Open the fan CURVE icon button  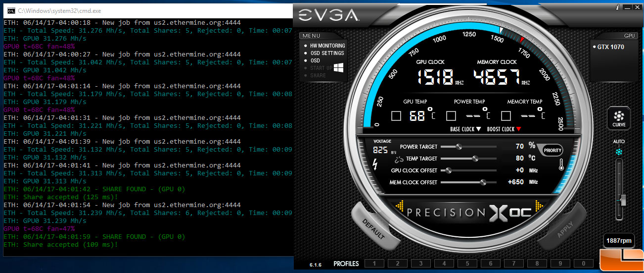pos(619,119)
